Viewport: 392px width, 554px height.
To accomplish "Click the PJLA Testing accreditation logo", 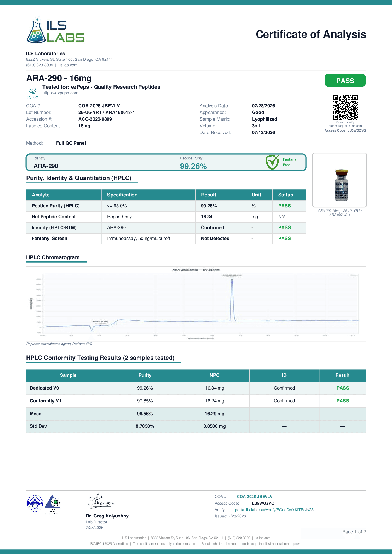I will 52,504.
